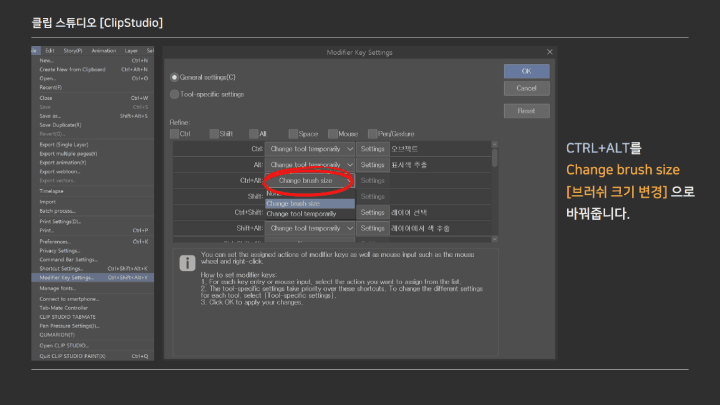Screen dimensions: 720x405
Task: Tick the Pen/Gesture refine checkbox
Action: pyautogui.click(x=372, y=134)
